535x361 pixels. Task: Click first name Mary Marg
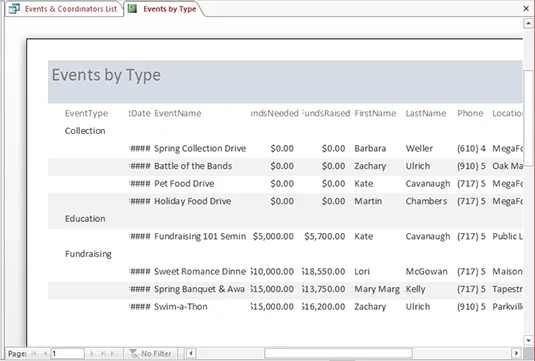(x=377, y=289)
